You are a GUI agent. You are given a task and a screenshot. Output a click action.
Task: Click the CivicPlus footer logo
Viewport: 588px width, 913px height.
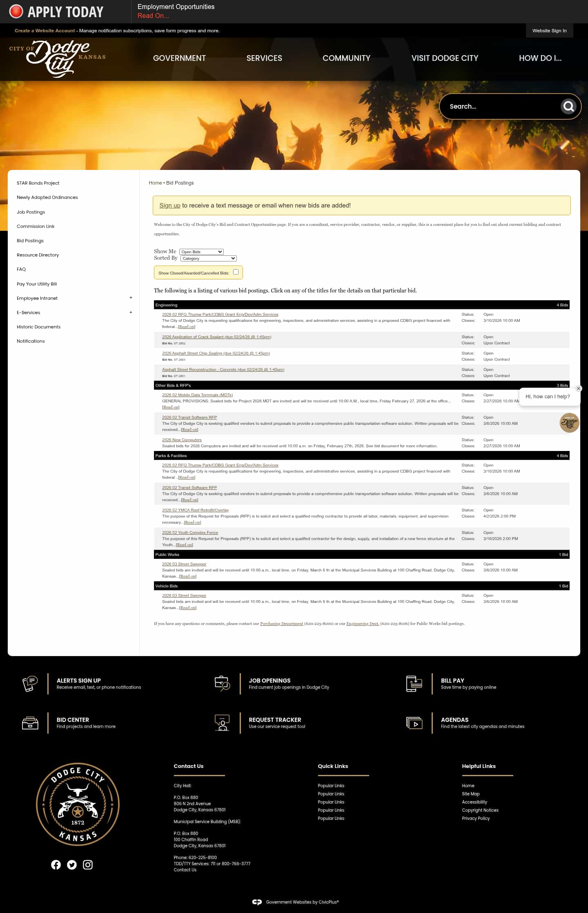pyautogui.click(x=257, y=902)
